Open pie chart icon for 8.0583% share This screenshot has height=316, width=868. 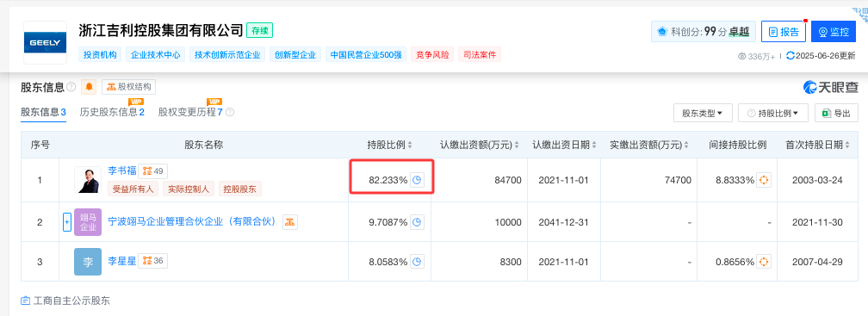point(418,261)
